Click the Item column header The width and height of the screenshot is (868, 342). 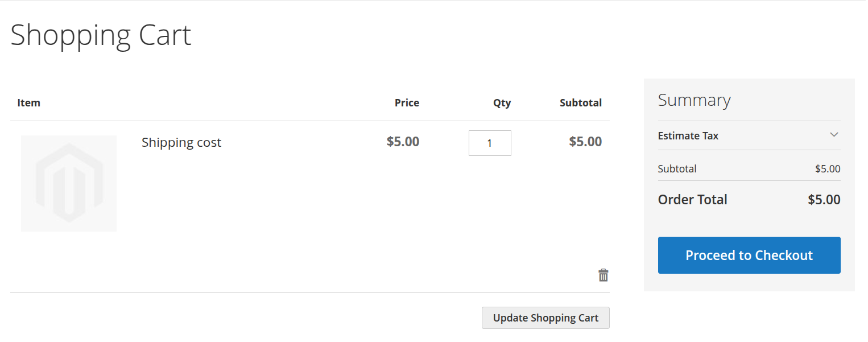[x=28, y=103]
